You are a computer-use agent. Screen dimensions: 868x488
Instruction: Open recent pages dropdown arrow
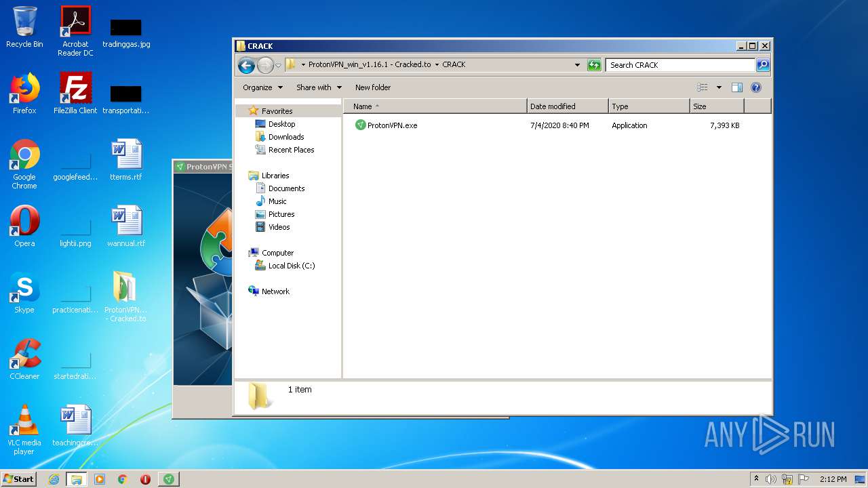tap(278, 66)
